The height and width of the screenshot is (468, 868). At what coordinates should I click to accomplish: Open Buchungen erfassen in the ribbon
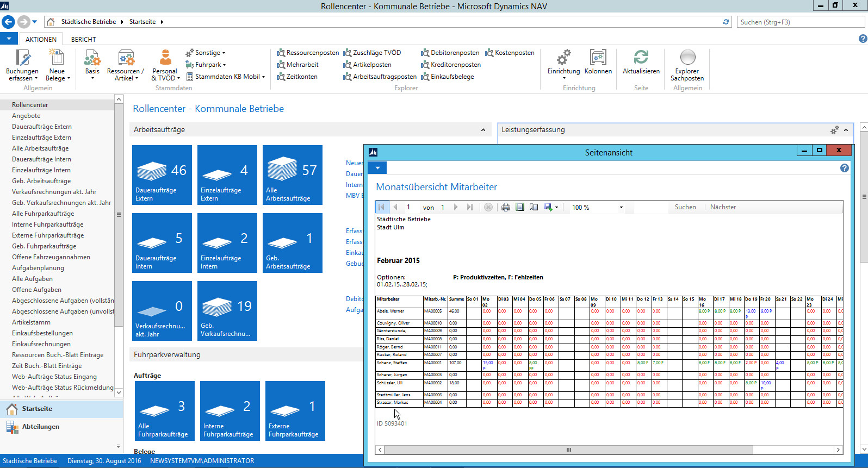click(22, 65)
